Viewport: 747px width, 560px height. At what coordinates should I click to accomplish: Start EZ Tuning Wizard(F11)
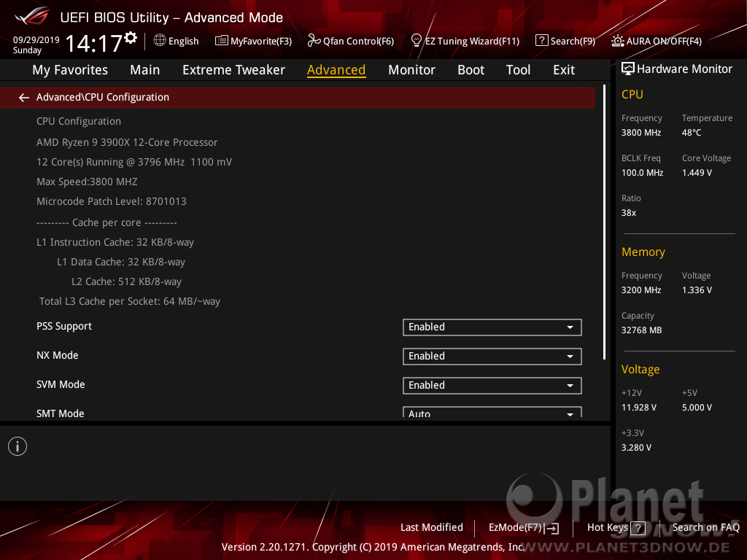[465, 41]
